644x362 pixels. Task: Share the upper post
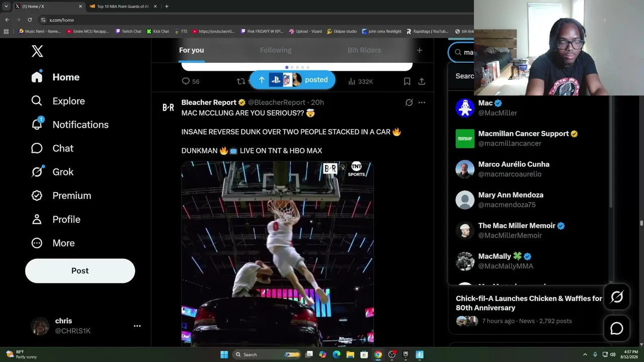pyautogui.click(x=422, y=81)
